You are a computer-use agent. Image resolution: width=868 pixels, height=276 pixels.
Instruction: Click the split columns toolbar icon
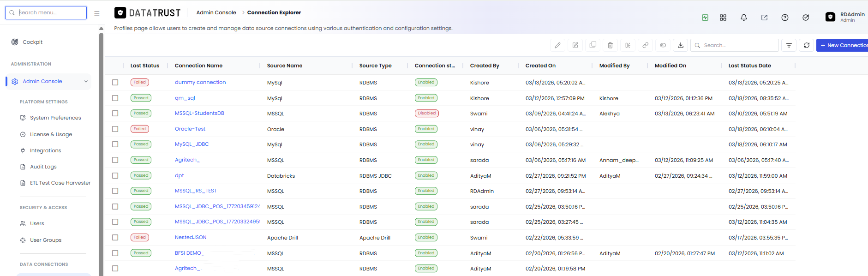[628, 45]
